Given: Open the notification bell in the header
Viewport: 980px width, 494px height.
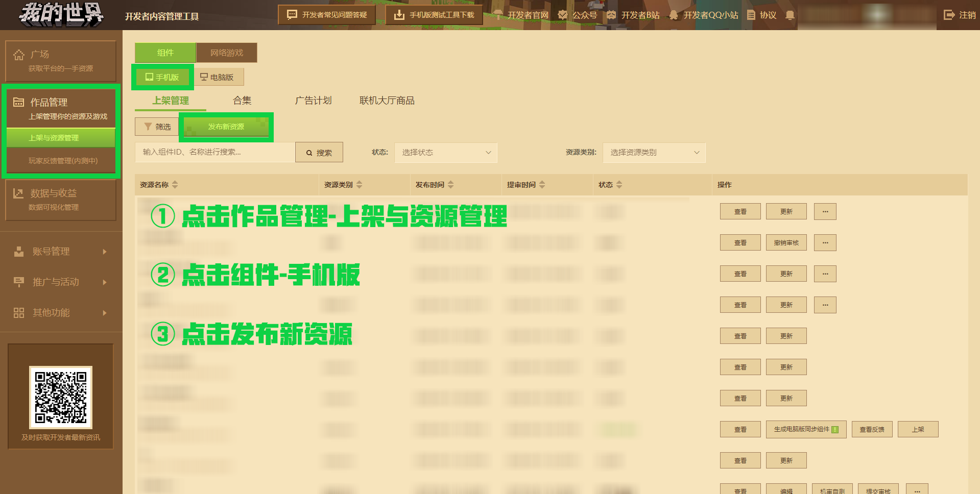Looking at the screenshot, I should click(x=790, y=15).
